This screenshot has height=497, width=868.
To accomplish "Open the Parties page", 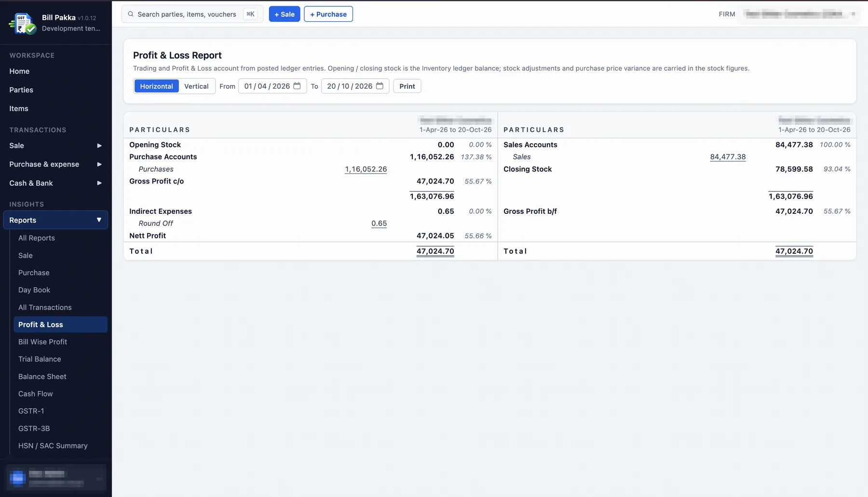I will tap(55, 90).
